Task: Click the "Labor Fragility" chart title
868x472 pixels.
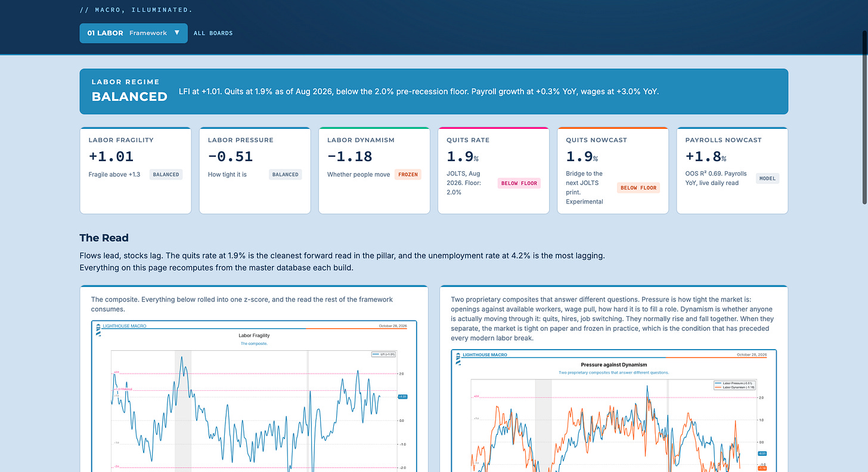Action: tap(254, 335)
